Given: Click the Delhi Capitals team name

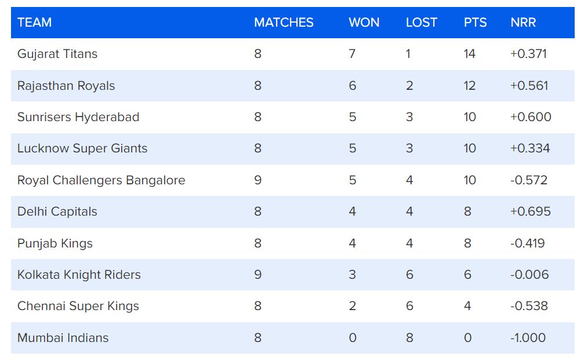Looking at the screenshot, I should [57, 212].
